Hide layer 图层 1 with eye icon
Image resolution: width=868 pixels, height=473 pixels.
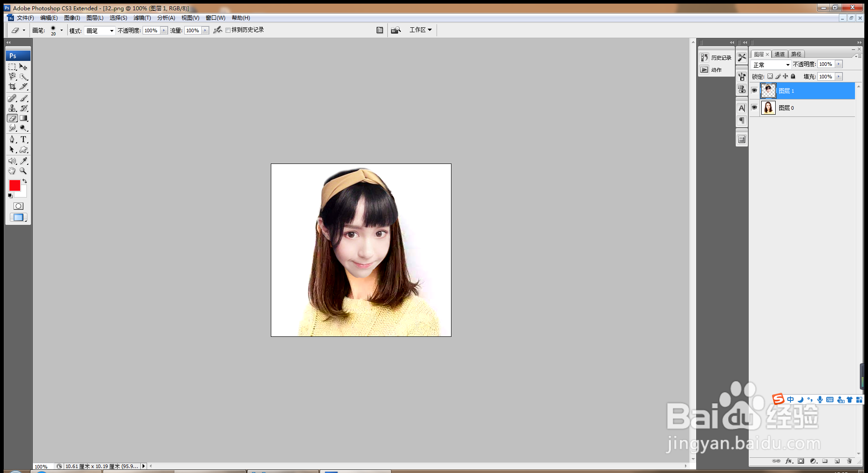[x=755, y=90]
